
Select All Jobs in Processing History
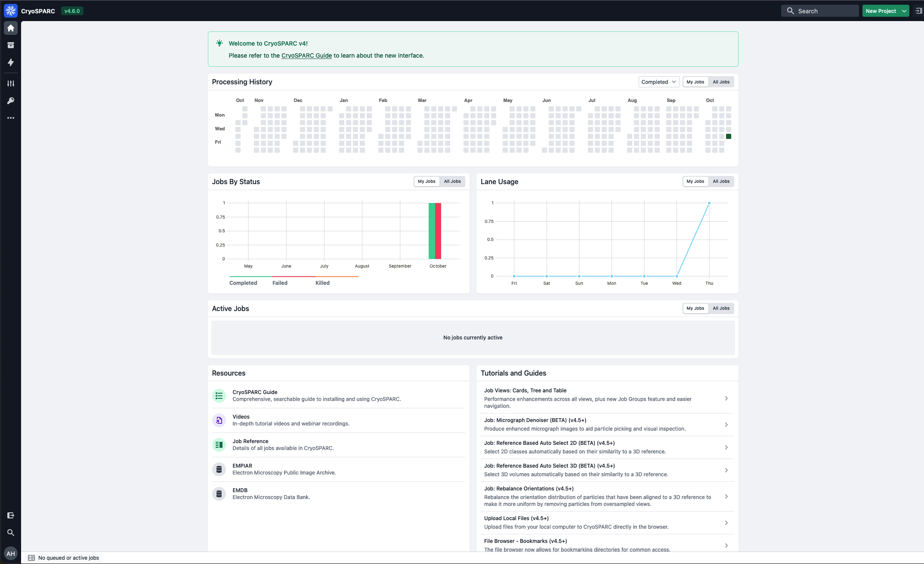click(721, 82)
